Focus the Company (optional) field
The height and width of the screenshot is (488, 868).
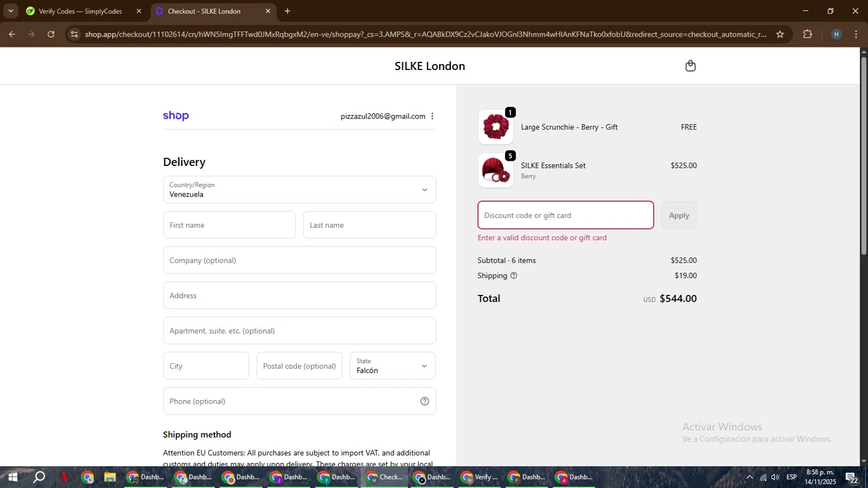[299, 260]
